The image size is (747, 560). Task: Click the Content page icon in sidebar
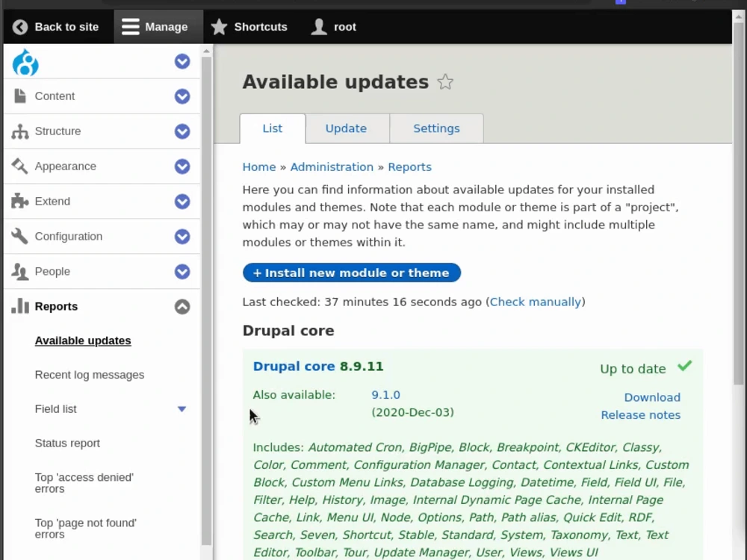[x=20, y=96]
